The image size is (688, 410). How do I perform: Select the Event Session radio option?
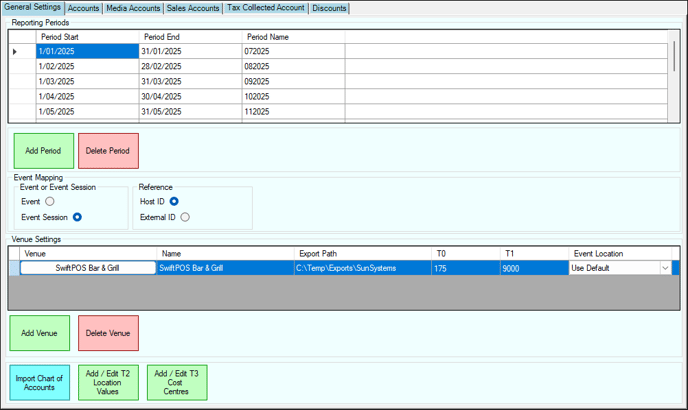[77, 217]
